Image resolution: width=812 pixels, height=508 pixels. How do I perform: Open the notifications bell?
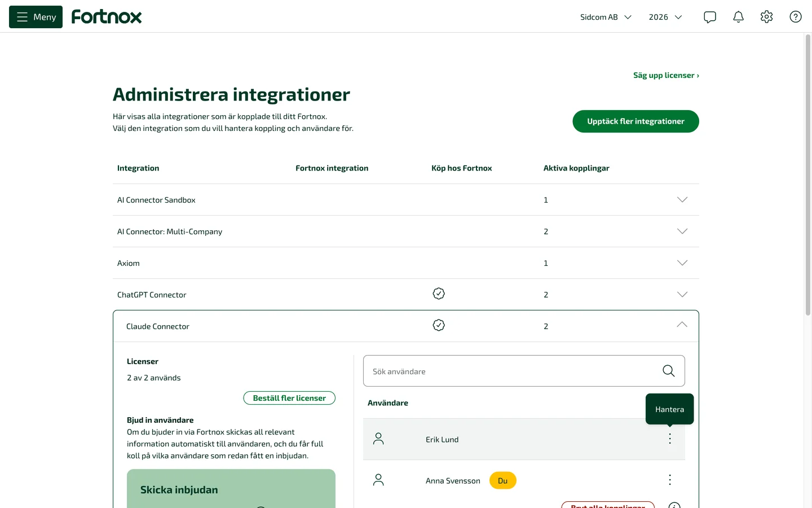pyautogui.click(x=738, y=17)
